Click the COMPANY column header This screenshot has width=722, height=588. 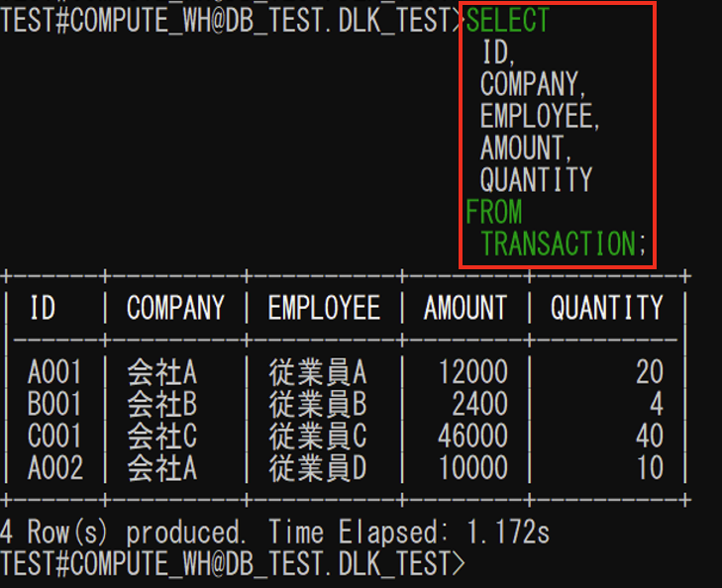click(175, 308)
